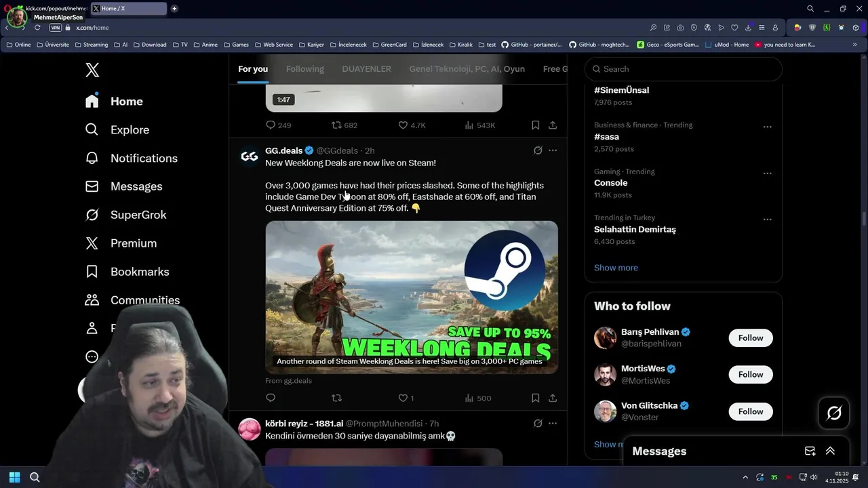This screenshot has width=868, height=488.
Task: Open Premium from the sidebar
Action: [121, 243]
